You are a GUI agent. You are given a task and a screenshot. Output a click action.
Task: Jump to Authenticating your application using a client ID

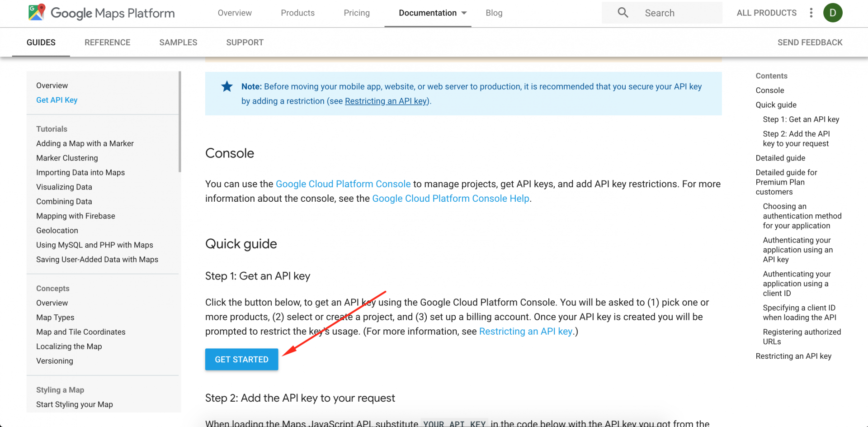point(797,284)
